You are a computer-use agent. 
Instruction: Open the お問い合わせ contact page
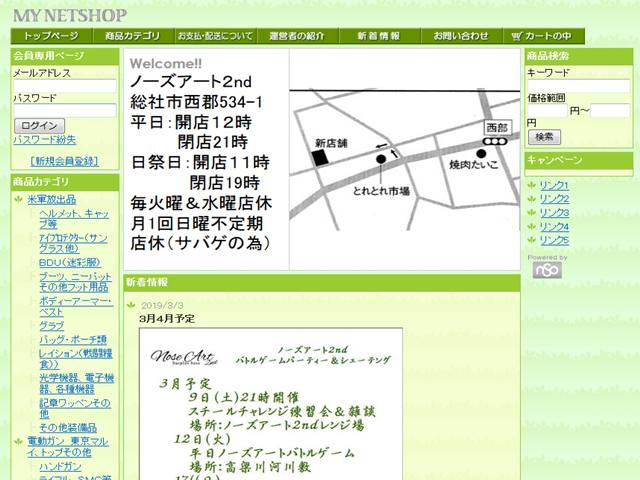460,36
